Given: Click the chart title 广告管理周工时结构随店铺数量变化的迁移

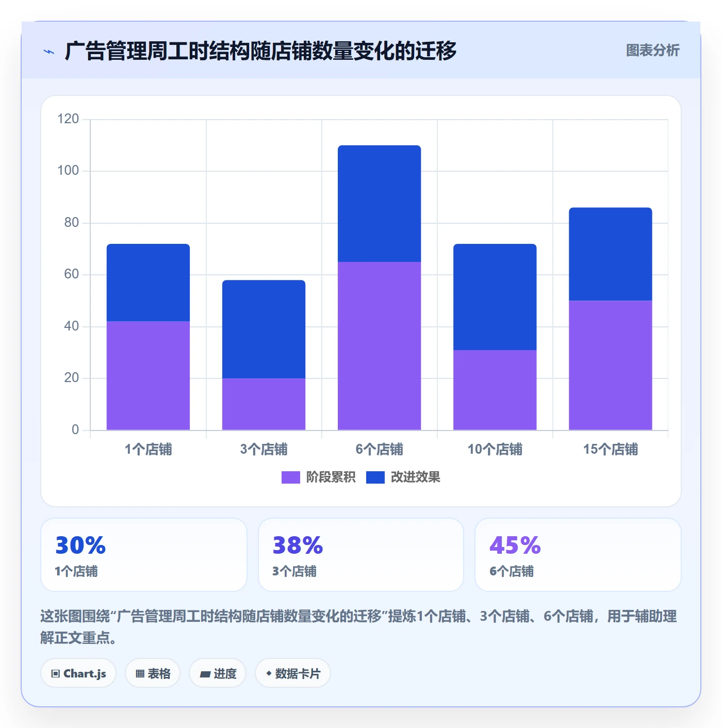Looking at the screenshot, I should click(x=260, y=51).
